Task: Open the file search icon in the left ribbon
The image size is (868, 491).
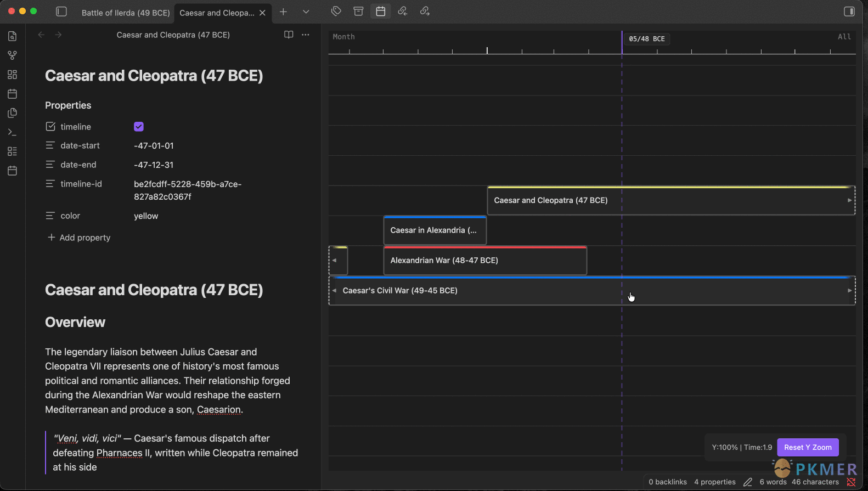Action: [x=12, y=36]
